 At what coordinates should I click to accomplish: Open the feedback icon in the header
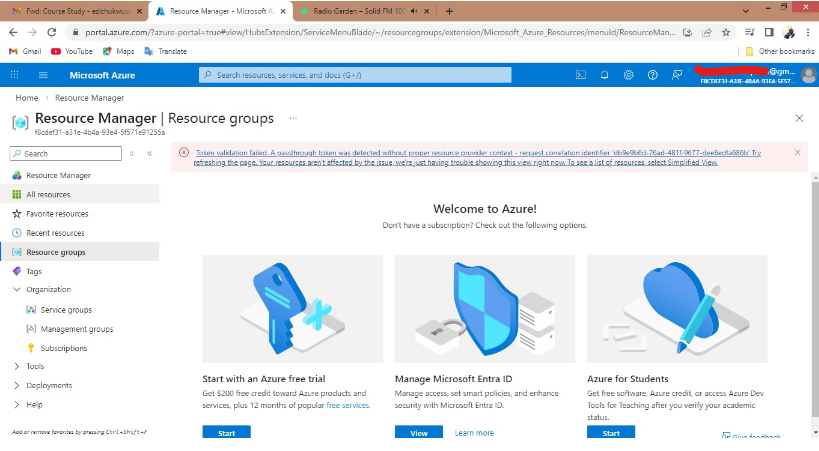click(x=676, y=75)
